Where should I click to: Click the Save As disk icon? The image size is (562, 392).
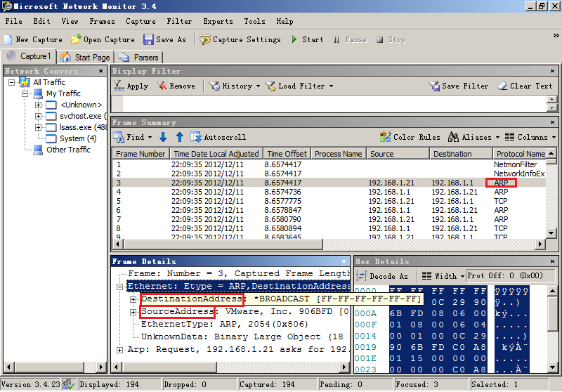pos(148,39)
